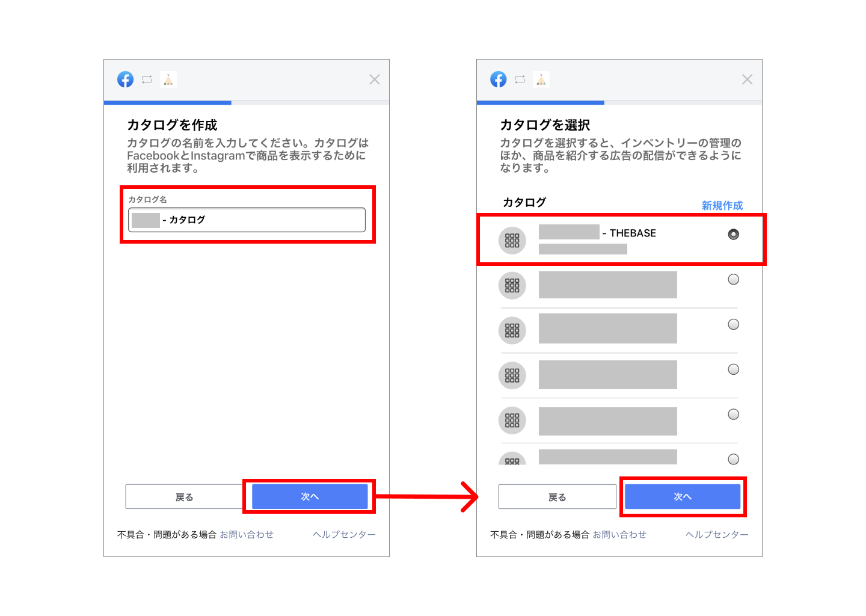
Task: Open 新規作成 to create a new catalog
Action: click(x=721, y=205)
